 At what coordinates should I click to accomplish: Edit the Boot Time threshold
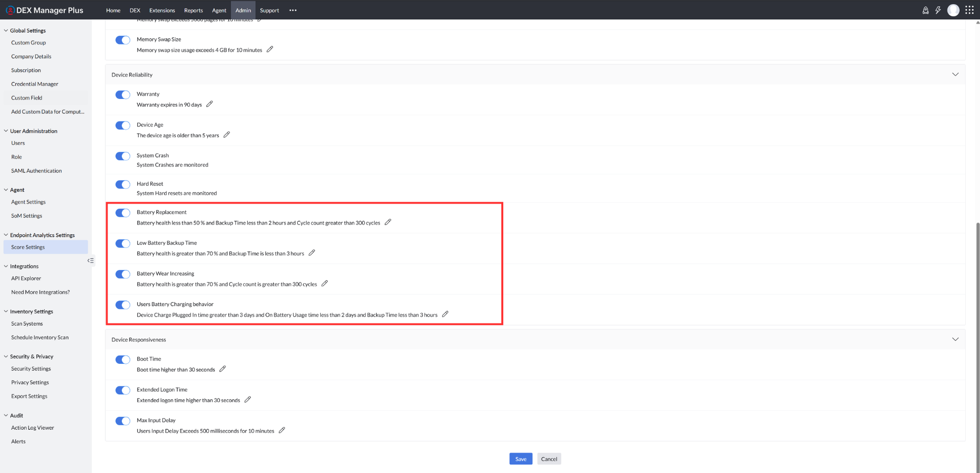pyautogui.click(x=223, y=369)
